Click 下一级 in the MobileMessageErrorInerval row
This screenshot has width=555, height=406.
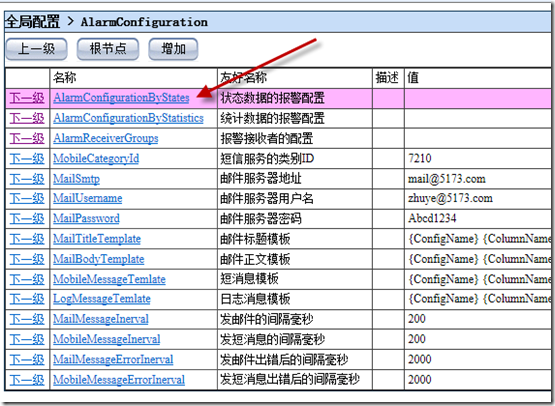click(x=27, y=379)
